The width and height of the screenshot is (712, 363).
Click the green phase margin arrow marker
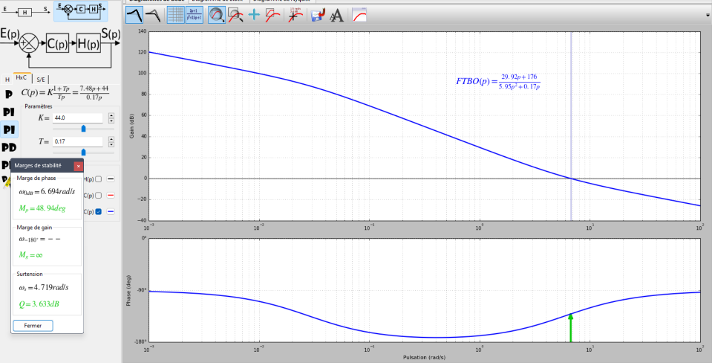click(571, 328)
